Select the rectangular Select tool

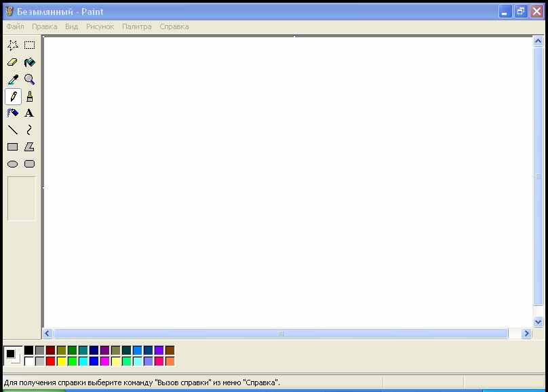click(30, 45)
